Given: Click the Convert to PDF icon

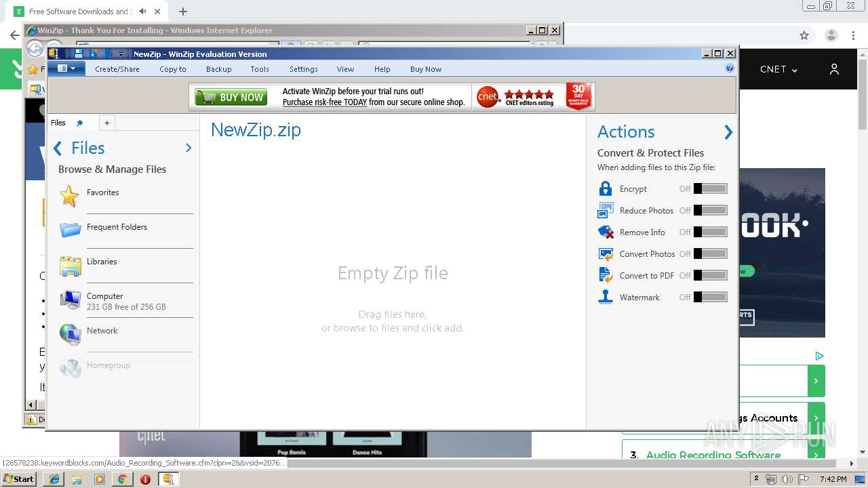Looking at the screenshot, I should tap(606, 275).
